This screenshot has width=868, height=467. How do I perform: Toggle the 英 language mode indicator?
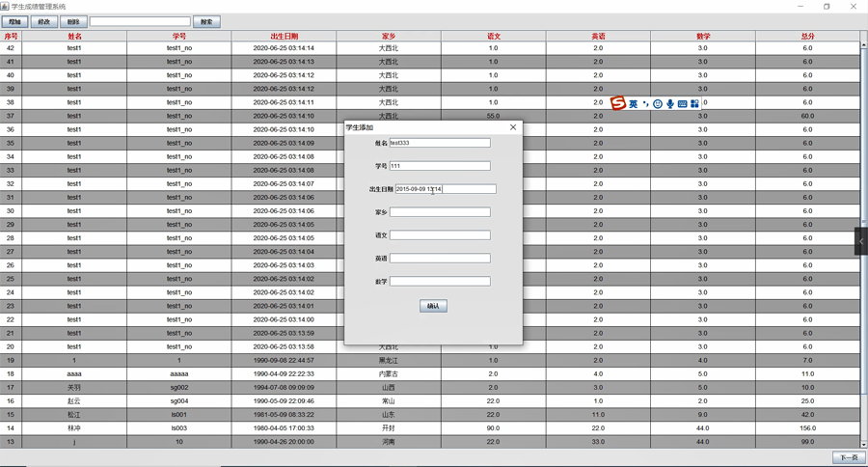click(x=634, y=103)
